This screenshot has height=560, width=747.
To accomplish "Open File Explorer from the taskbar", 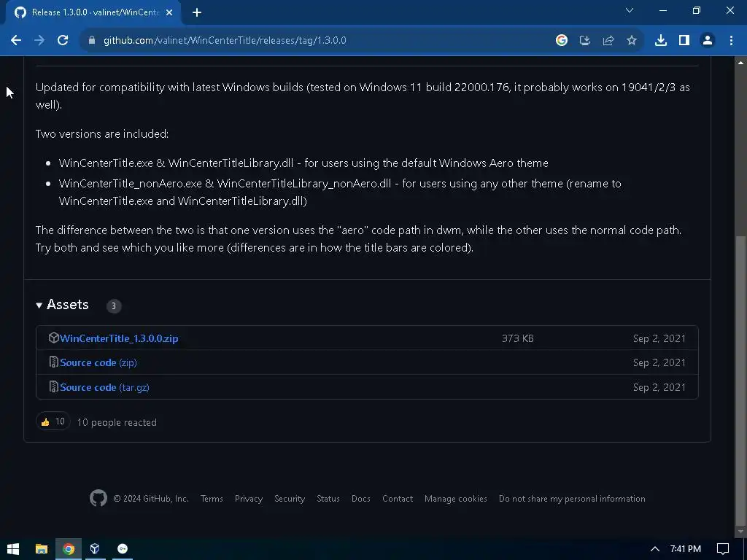I will click(42, 549).
